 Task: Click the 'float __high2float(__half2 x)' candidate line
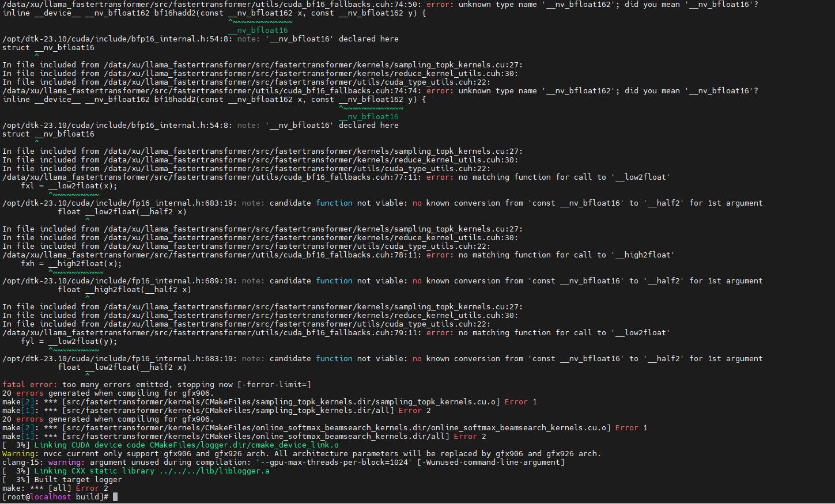pyautogui.click(x=124, y=289)
